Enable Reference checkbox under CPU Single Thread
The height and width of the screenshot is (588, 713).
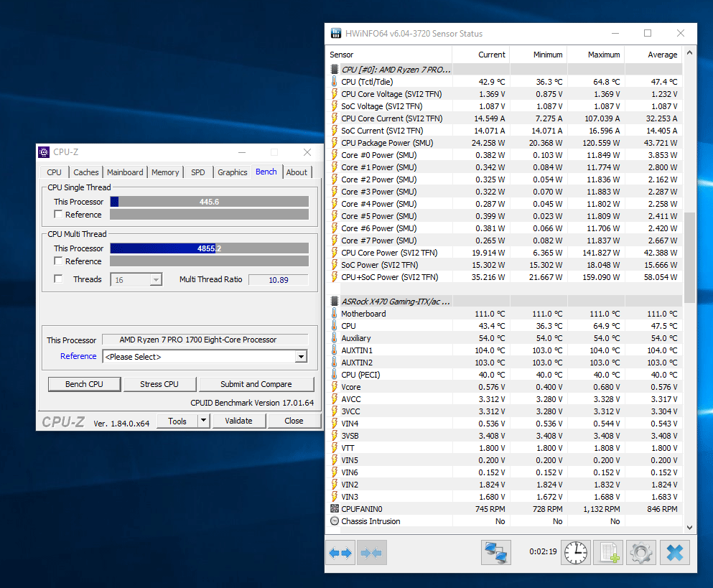58,214
